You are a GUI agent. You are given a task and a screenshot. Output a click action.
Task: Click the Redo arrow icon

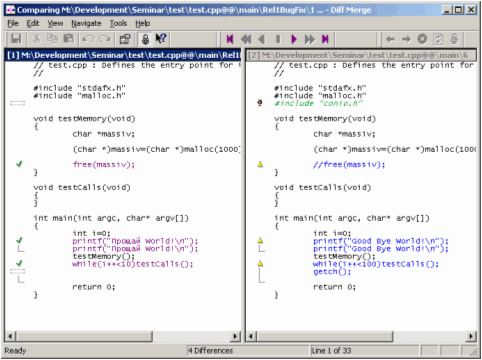point(105,39)
